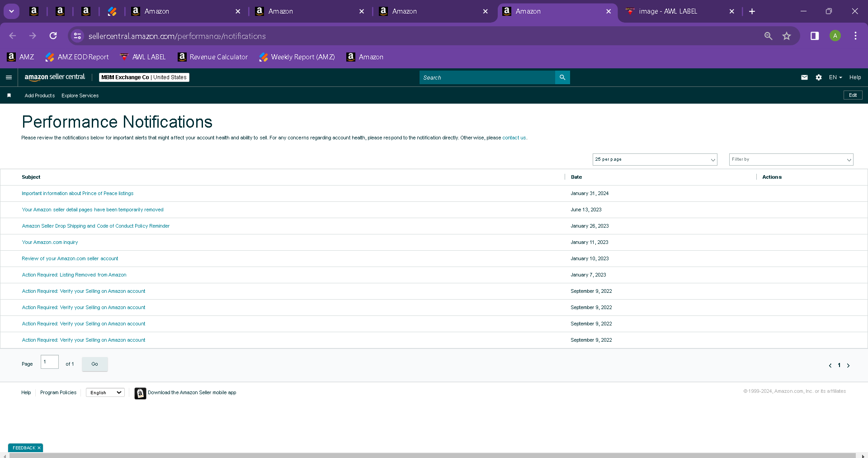This screenshot has width=868, height=458.
Task: Reload the current page
Action: coord(53,36)
